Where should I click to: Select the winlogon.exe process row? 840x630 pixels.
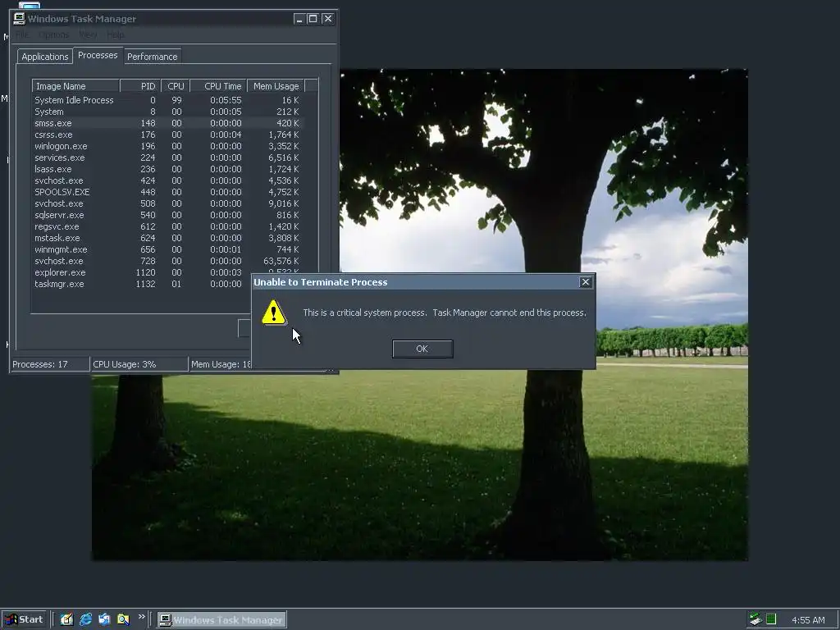pos(167,146)
